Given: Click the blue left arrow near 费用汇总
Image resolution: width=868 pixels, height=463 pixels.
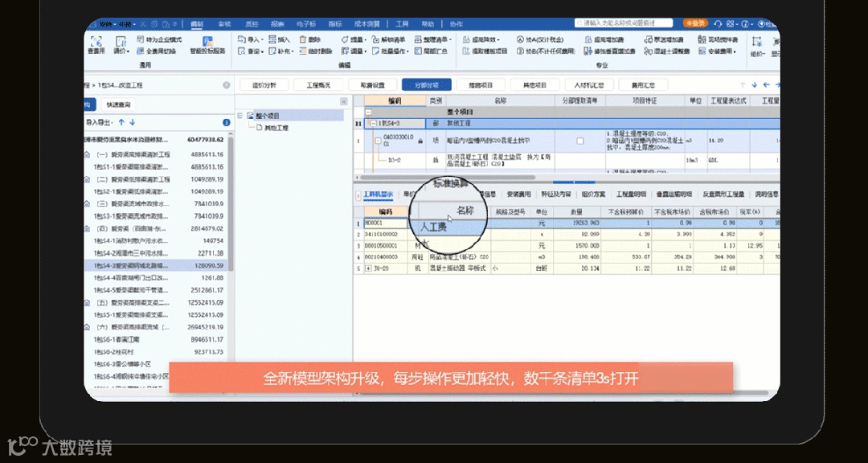Looking at the screenshot, I should click(766, 84).
